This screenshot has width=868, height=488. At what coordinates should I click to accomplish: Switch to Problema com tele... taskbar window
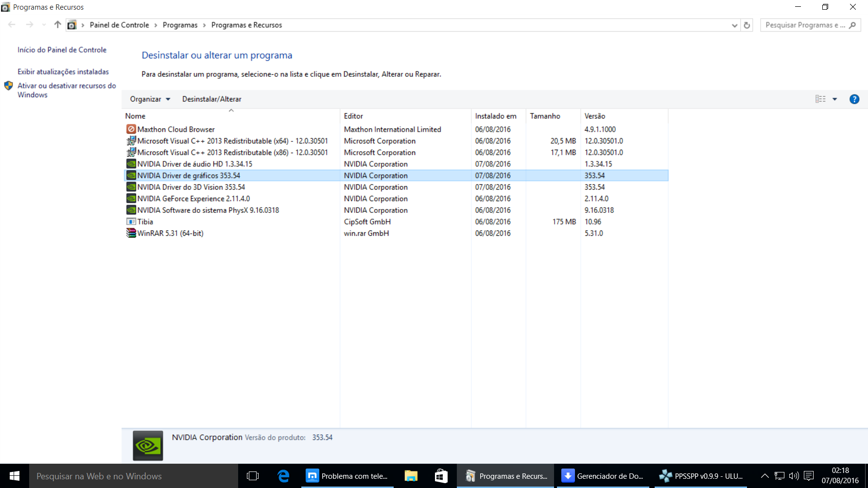347,476
